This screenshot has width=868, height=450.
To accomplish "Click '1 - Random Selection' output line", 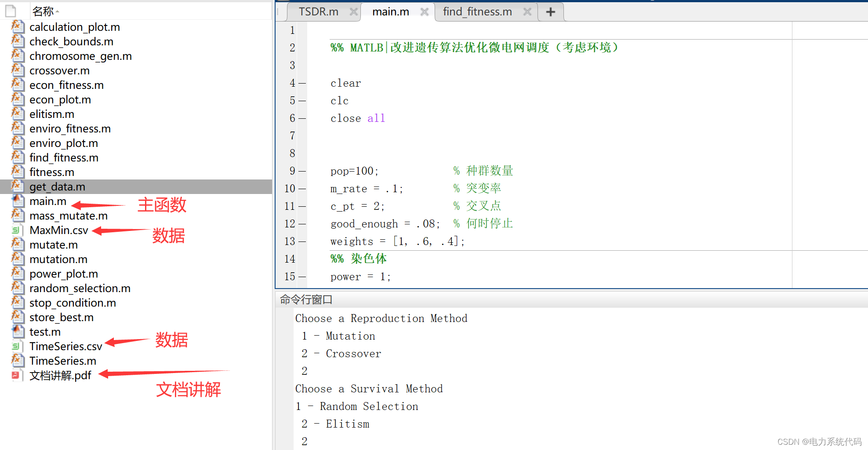I will pyautogui.click(x=357, y=406).
